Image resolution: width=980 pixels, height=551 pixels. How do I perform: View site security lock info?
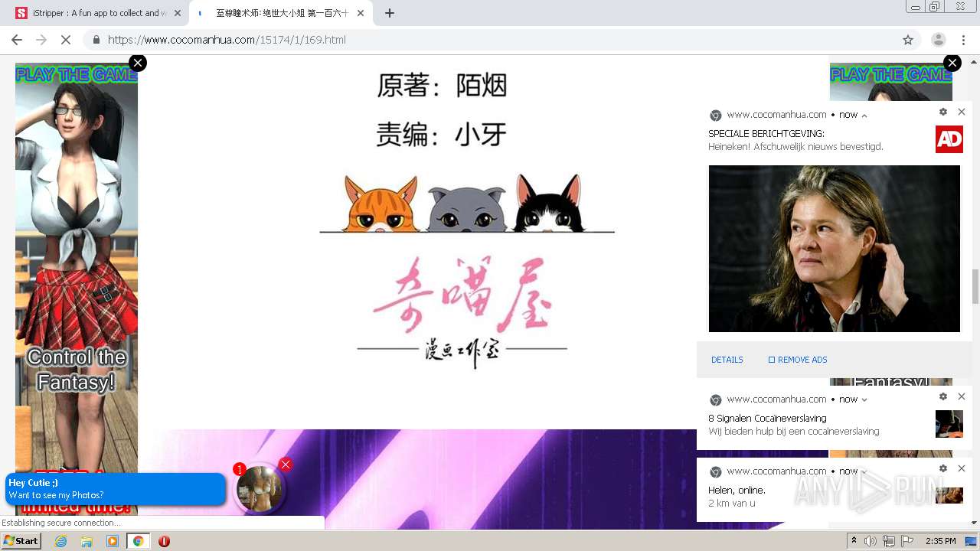pos(96,40)
